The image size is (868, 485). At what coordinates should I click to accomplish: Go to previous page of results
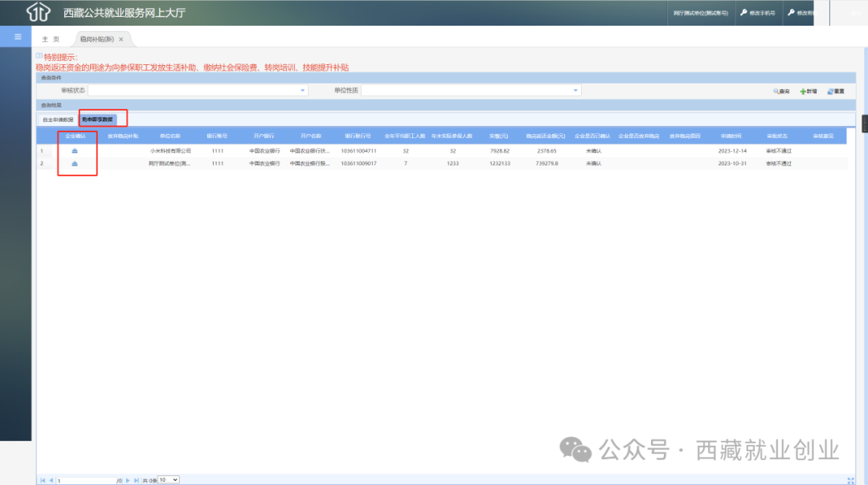(51, 480)
